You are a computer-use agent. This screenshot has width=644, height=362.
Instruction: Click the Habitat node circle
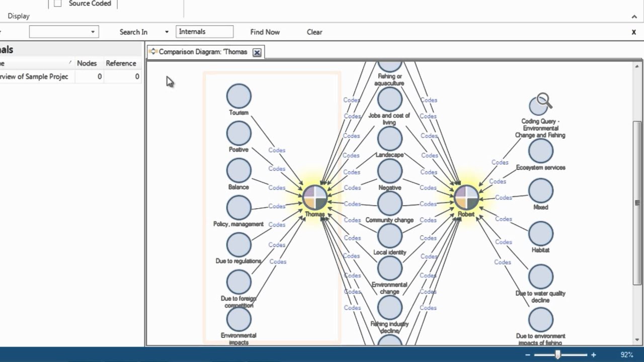coord(540,233)
